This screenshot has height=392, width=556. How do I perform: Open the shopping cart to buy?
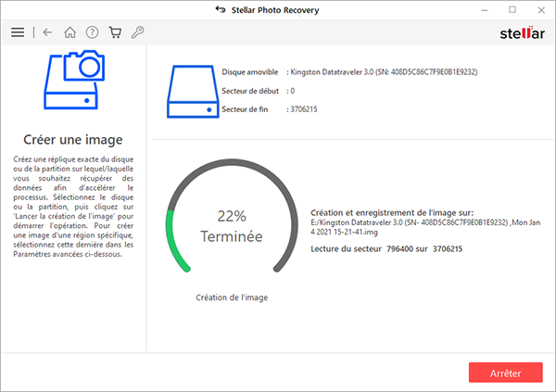pos(115,32)
